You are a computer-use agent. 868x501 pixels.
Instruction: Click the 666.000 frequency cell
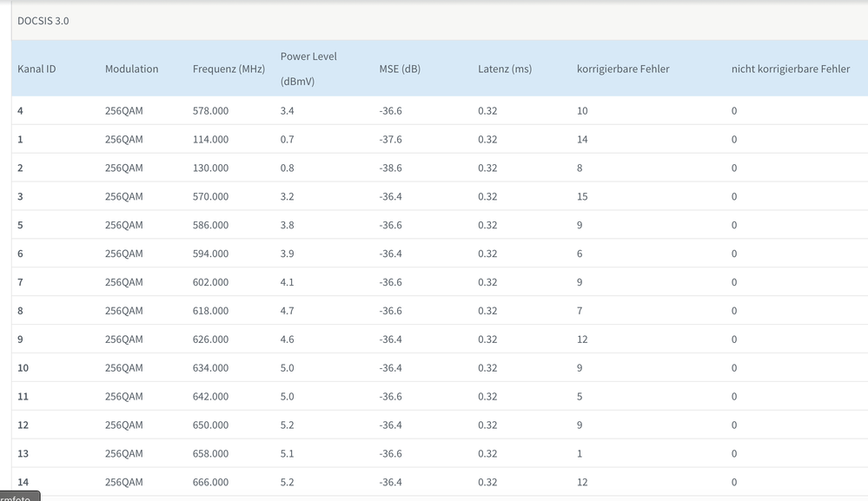pyautogui.click(x=210, y=483)
